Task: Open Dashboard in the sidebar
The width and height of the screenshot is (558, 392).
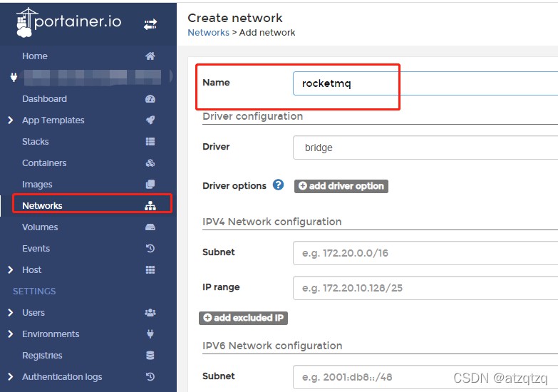Action: tap(44, 99)
